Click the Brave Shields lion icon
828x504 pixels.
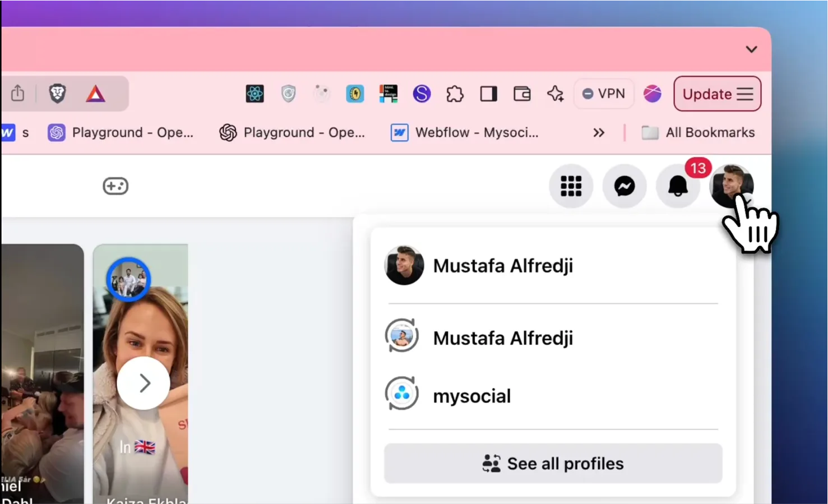(57, 94)
